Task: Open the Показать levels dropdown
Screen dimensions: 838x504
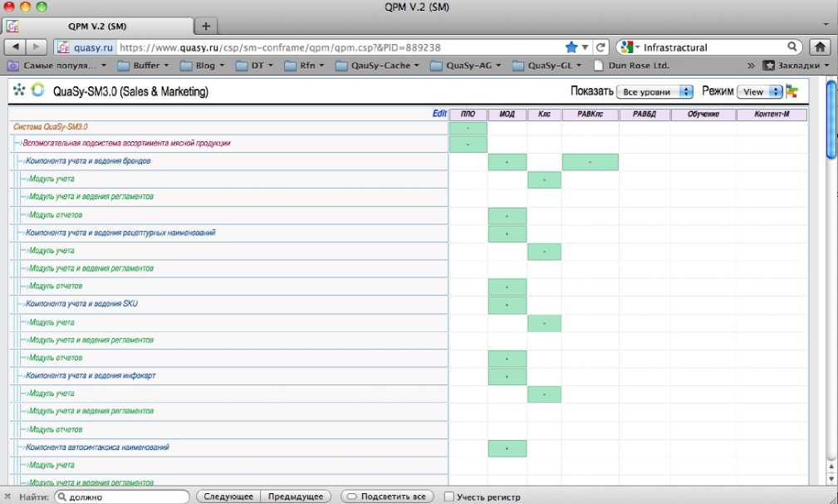Action: click(x=654, y=92)
